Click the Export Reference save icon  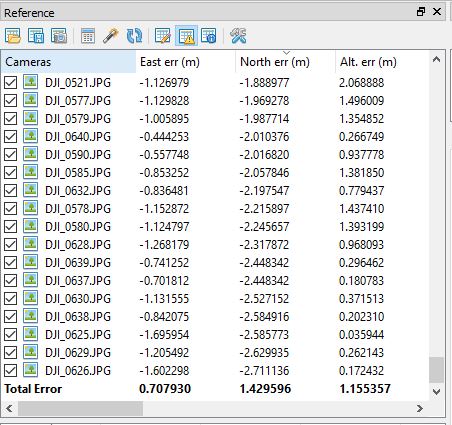coord(36,36)
